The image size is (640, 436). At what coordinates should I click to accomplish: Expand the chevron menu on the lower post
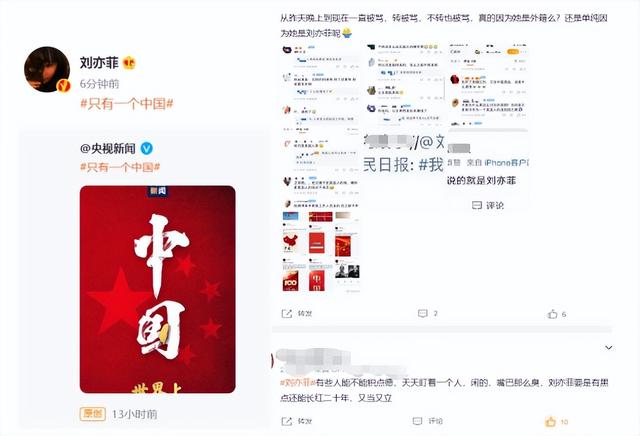click(609, 347)
